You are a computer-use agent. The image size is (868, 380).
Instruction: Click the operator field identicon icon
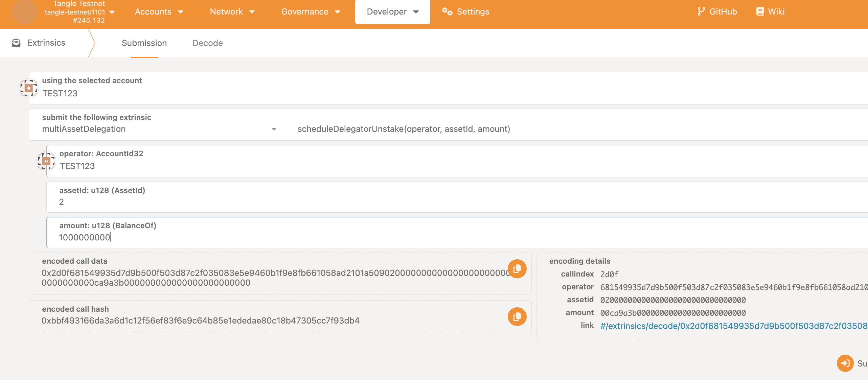(x=46, y=161)
